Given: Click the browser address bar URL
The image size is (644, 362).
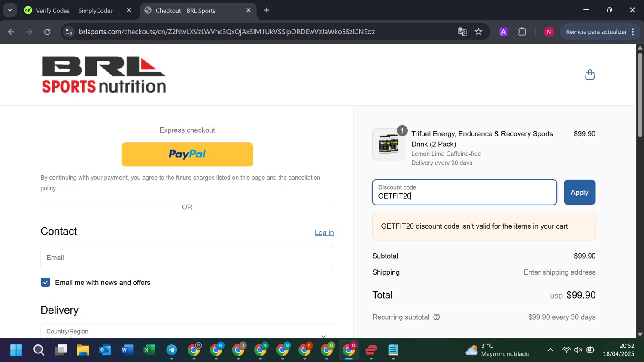Looking at the screenshot, I should click(x=227, y=32).
